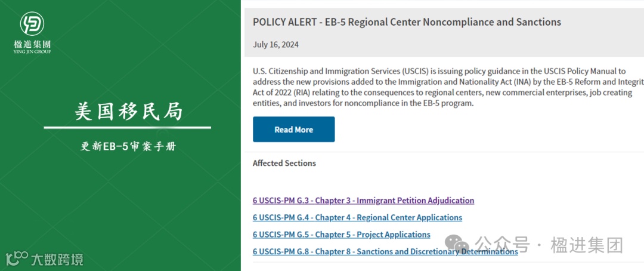The width and height of the screenshot is (644, 271).
Task: Click the Ying Jin Group circular logo
Action: 32,24
